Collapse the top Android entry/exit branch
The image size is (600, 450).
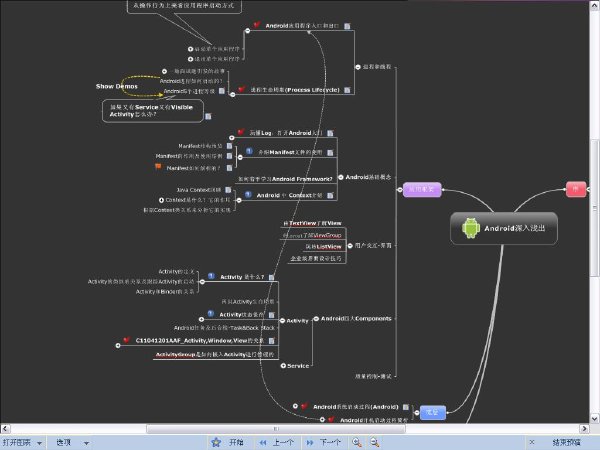(248, 31)
